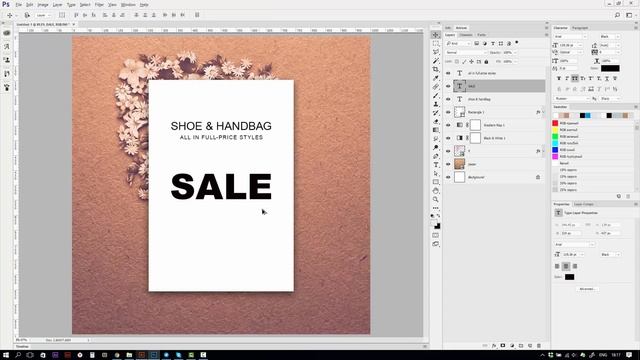
Task: Click the new adjustment layer icon
Action: pos(512,346)
